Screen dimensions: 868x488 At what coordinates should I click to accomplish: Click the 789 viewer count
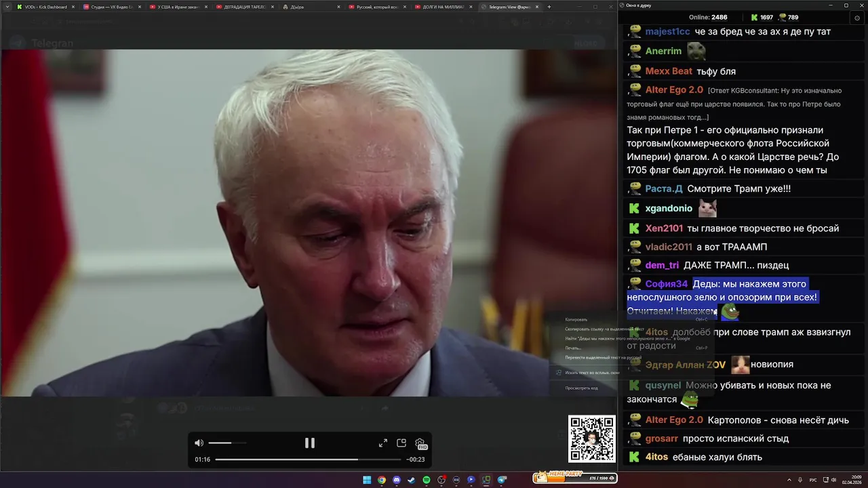point(788,18)
